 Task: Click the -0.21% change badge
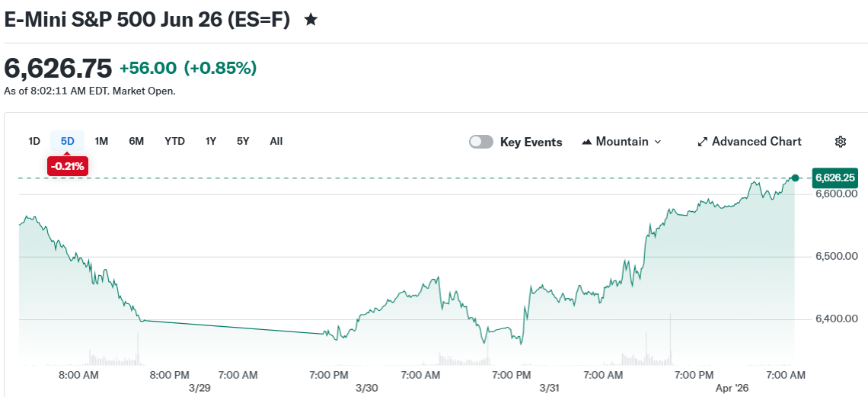(68, 166)
